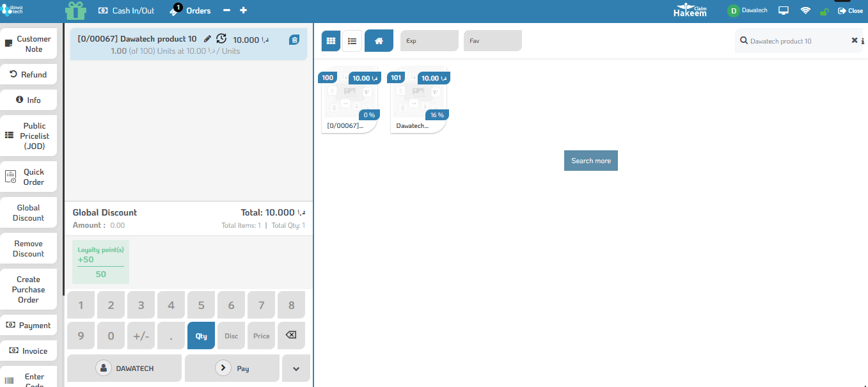The image size is (868, 387).
Task: Click the Total amount 10.000
Action: coord(273,212)
